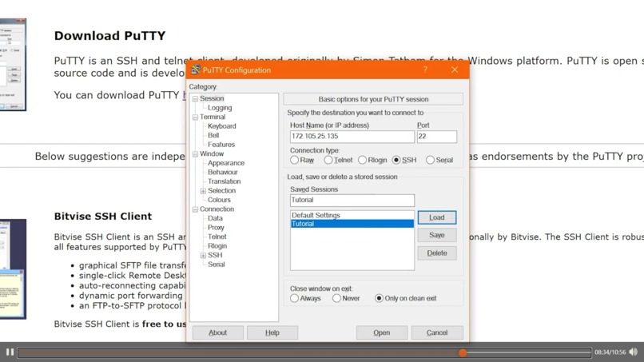Viewport: 644px width, 362px height.
Task: Click the Open button to connect
Action: coord(382,332)
